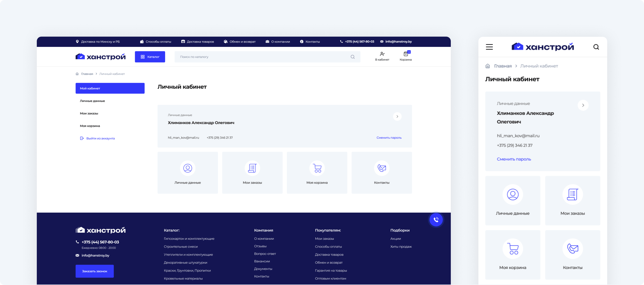Click the "Моя корзина" cart tile in the desktop view
This screenshot has width=644, height=285.
point(317,173)
